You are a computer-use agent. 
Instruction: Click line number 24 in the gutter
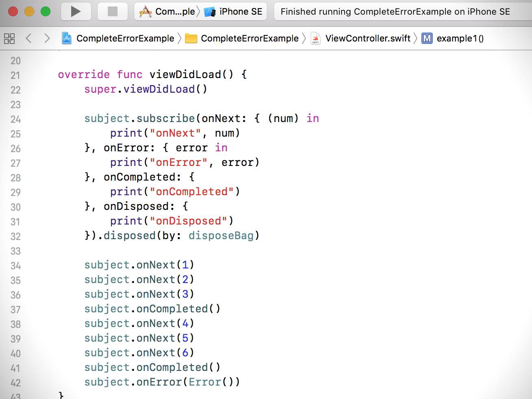(x=15, y=119)
